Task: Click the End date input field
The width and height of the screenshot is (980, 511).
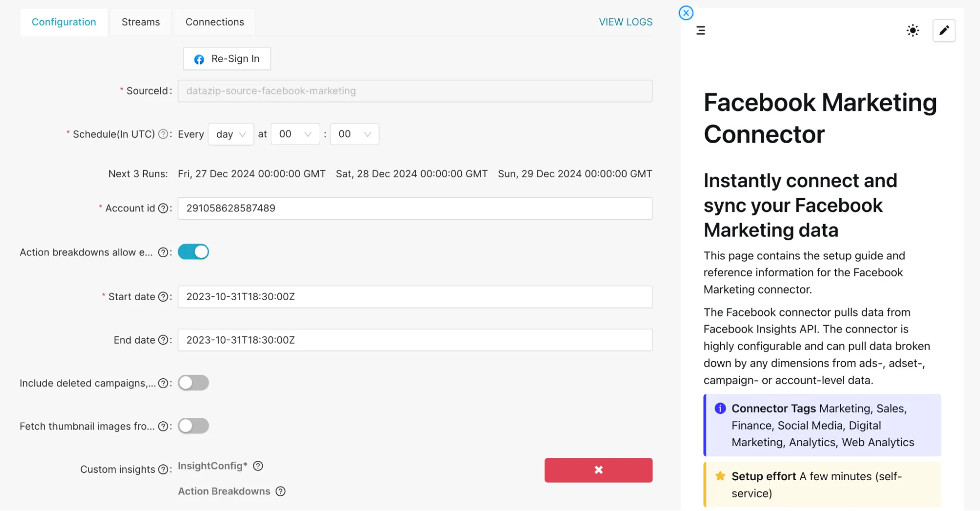Action: pos(415,340)
